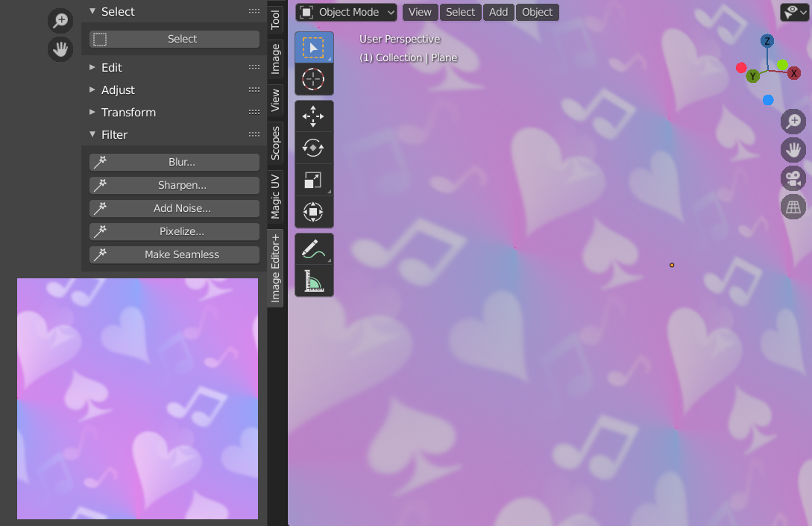This screenshot has height=526, width=812.
Task: Switch to the Image Editor+ sidebar tab
Action: (275, 268)
